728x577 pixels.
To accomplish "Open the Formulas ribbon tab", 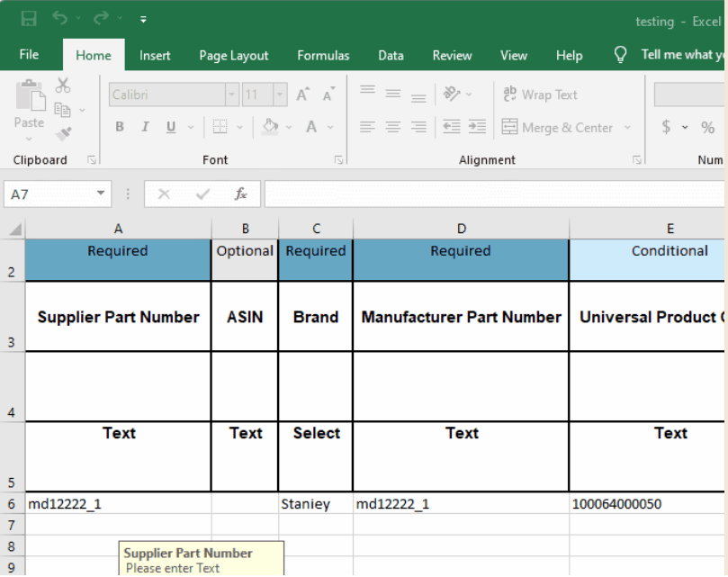I will click(323, 55).
